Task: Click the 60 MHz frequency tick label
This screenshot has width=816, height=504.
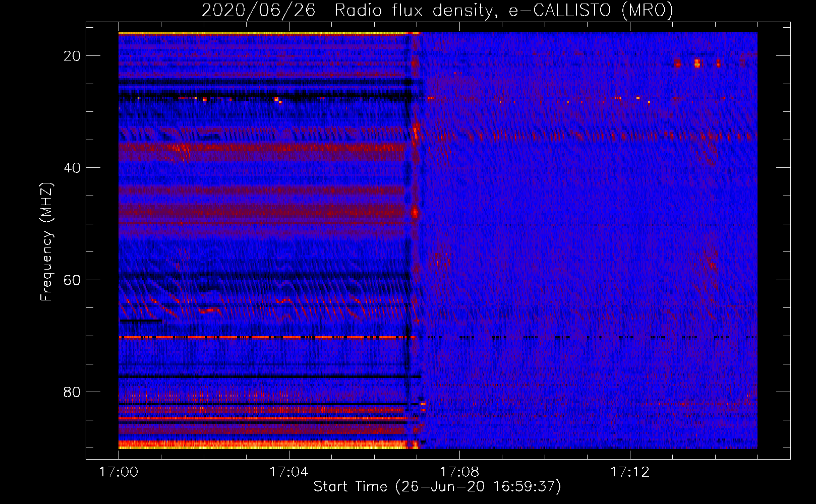Action: point(72,280)
